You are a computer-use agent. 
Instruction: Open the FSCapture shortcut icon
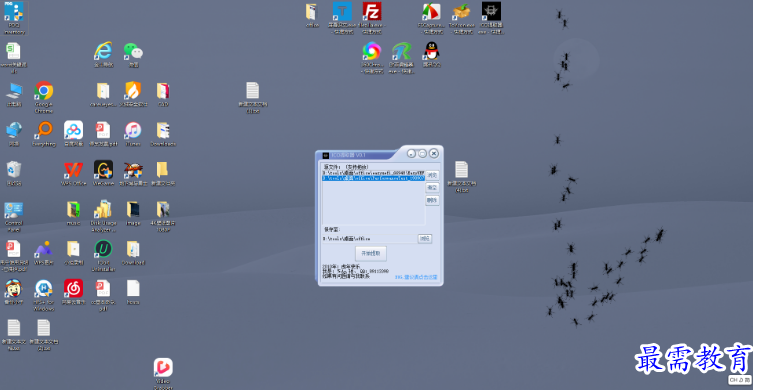click(431, 11)
